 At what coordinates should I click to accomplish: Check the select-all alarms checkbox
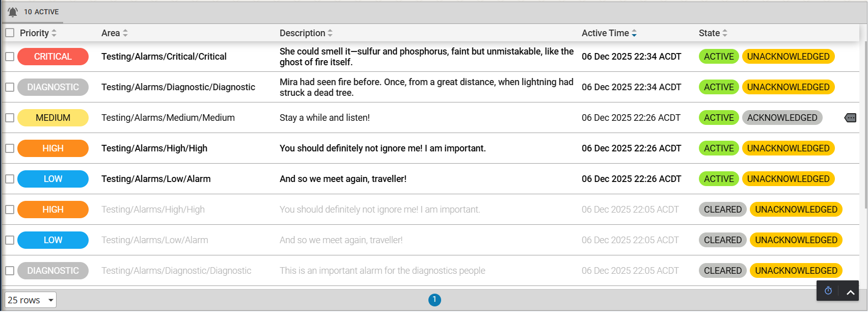pos(10,33)
